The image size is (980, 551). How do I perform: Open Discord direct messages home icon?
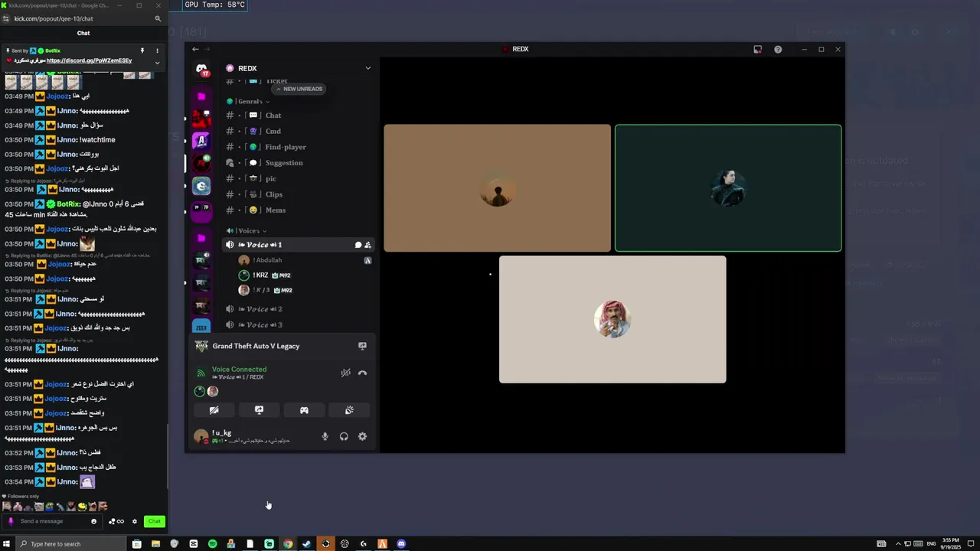201,69
